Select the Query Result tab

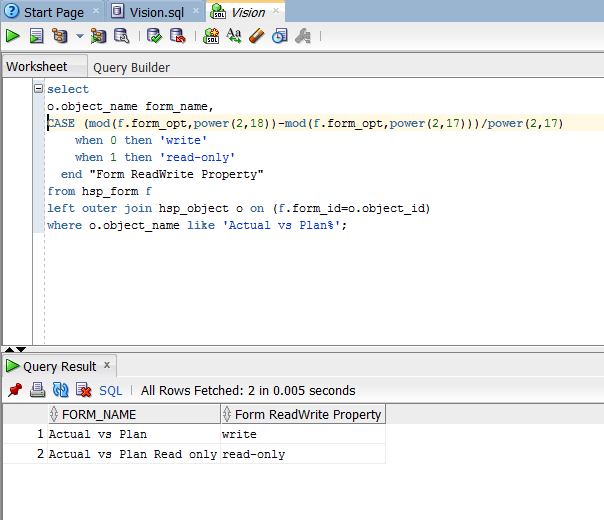pyautogui.click(x=59, y=366)
